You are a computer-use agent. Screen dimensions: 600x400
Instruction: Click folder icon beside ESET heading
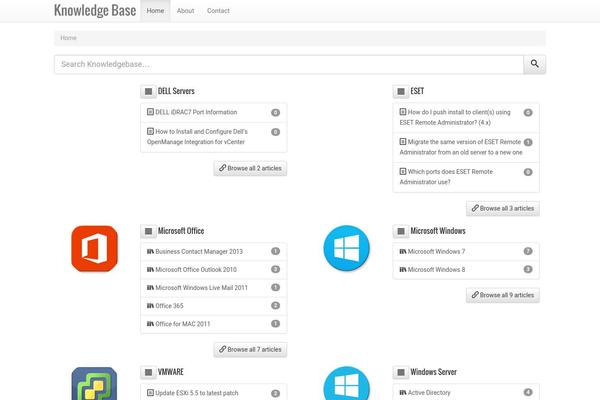click(x=401, y=91)
